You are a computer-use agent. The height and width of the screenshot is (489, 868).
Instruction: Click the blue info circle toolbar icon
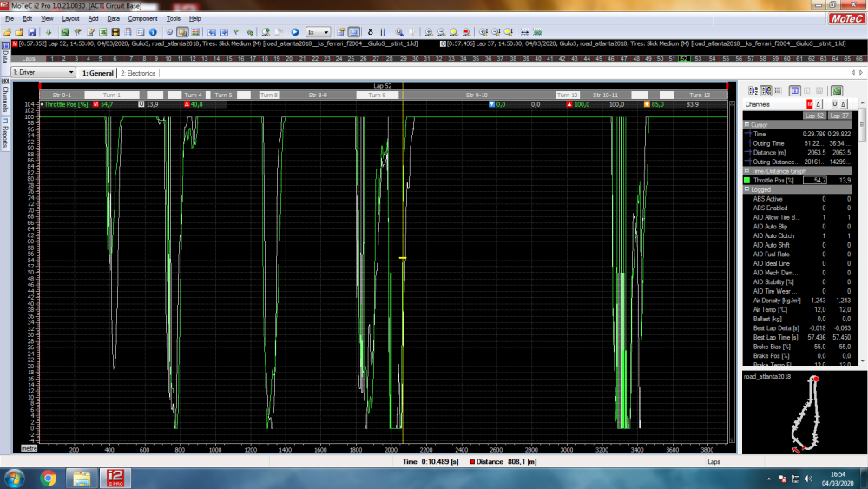(153, 32)
